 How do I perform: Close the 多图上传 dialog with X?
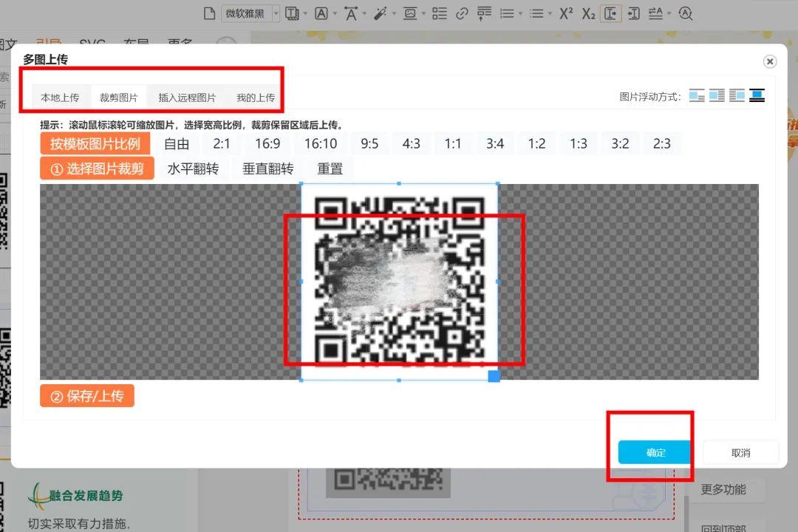pyautogui.click(x=769, y=61)
